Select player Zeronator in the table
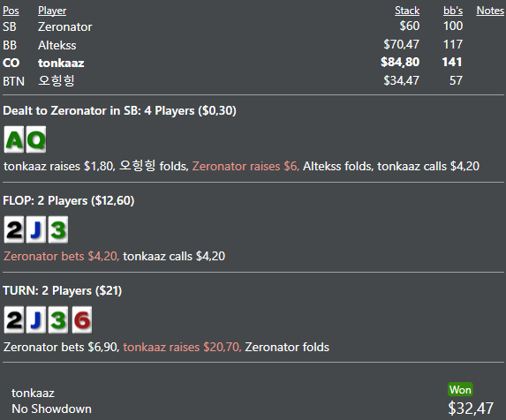 click(x=64, y=26)
